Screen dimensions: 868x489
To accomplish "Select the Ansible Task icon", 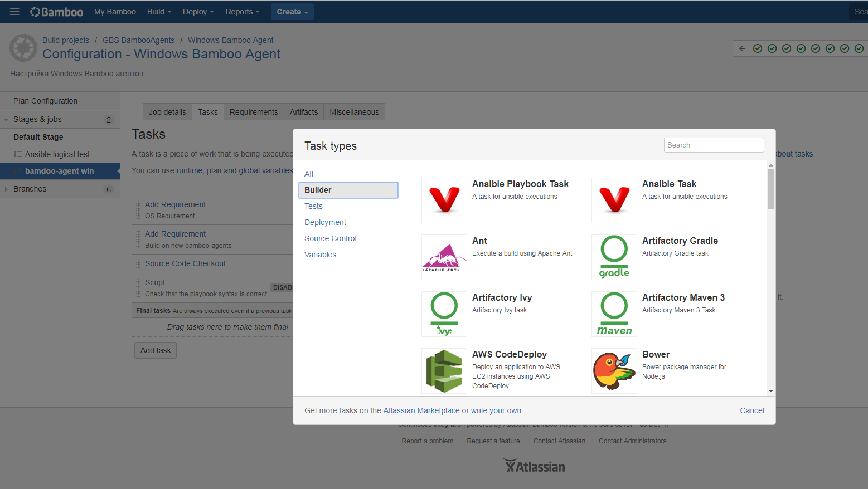I will 614,201.
